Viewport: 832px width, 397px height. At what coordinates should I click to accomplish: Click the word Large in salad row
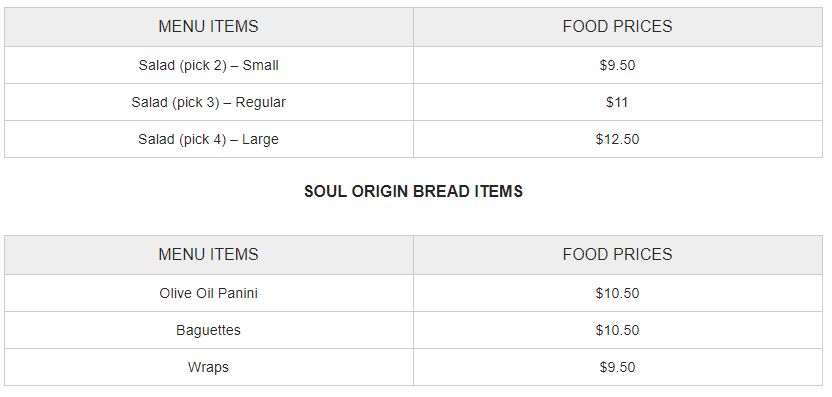(x=261, y=140)
